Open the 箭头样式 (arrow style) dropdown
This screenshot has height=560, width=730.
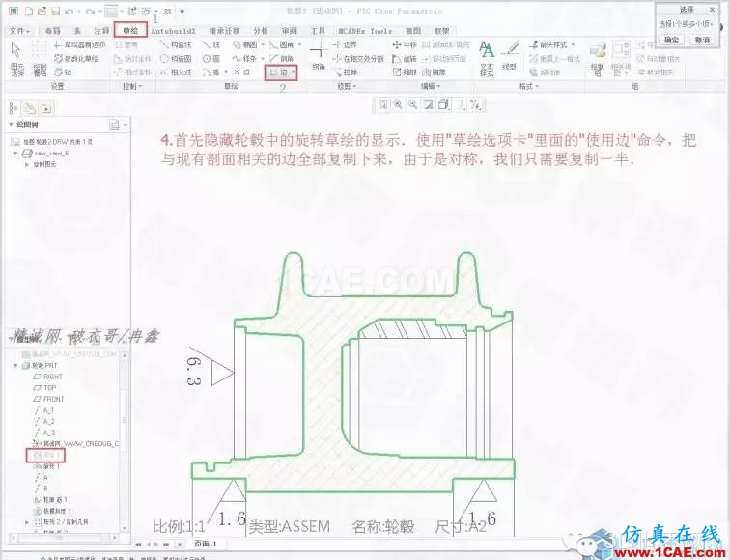click(552, 44)
